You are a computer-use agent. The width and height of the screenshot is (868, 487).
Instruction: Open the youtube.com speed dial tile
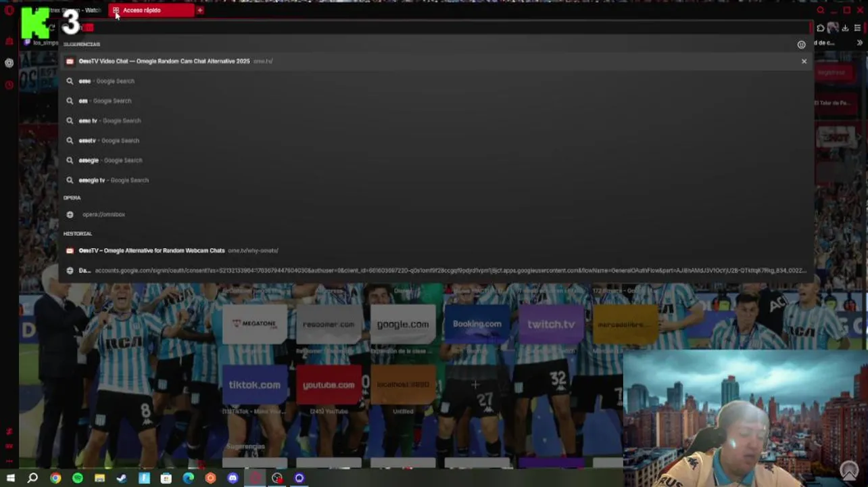[329, 384]
